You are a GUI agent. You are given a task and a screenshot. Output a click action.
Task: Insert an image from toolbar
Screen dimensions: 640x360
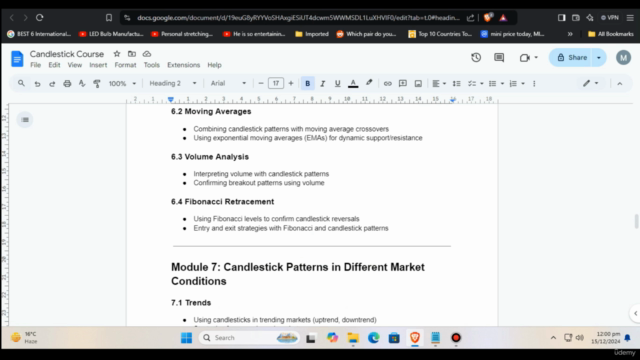[418, 84]
